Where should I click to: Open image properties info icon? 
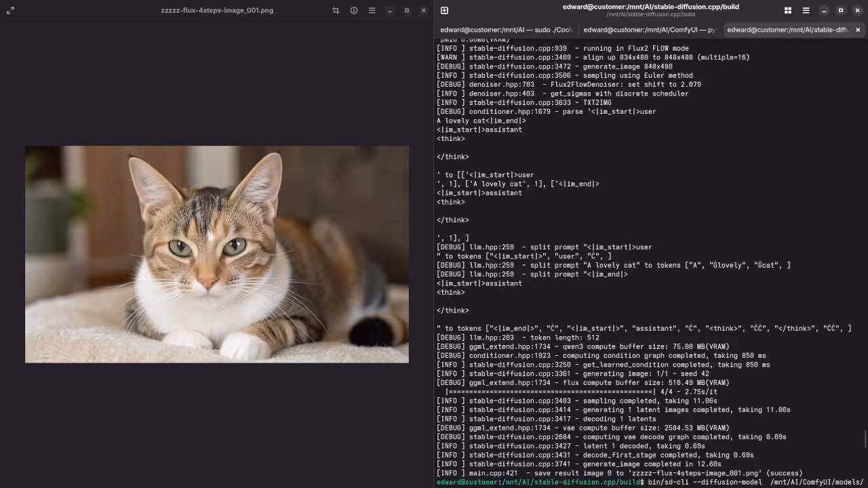[354, 10]
